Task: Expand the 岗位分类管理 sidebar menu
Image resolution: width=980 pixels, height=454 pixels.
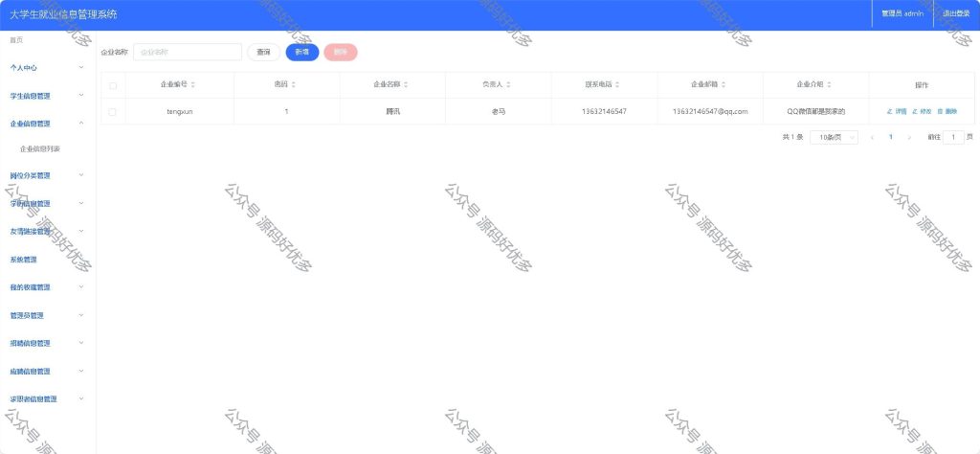Action: (48, 175)
